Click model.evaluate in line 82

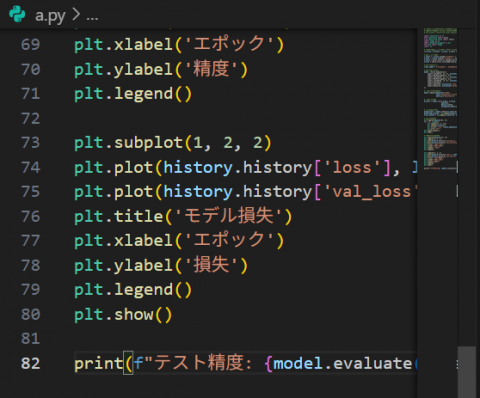343,363
